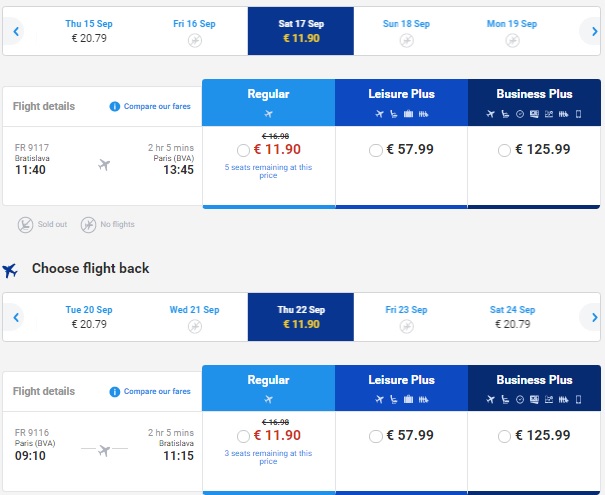Switch return date to Sat 24 Sep
605x495 pixels.
[513, 317]
